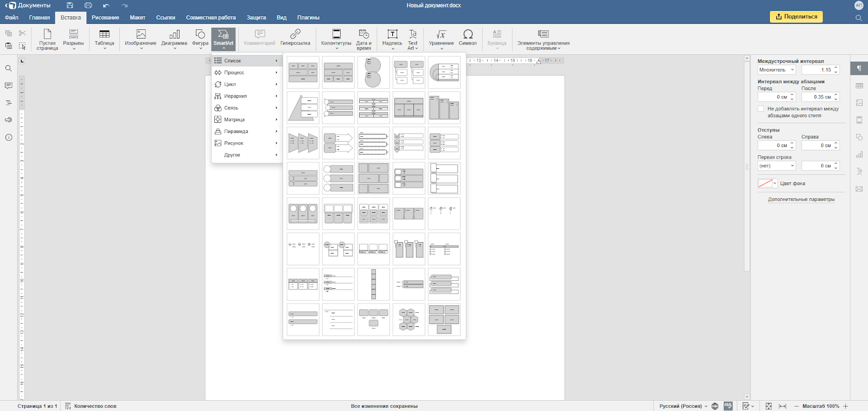The image size is (868, 411).
Task: Click the Цвет фона color swatch
Action: (x=765, y=184)
